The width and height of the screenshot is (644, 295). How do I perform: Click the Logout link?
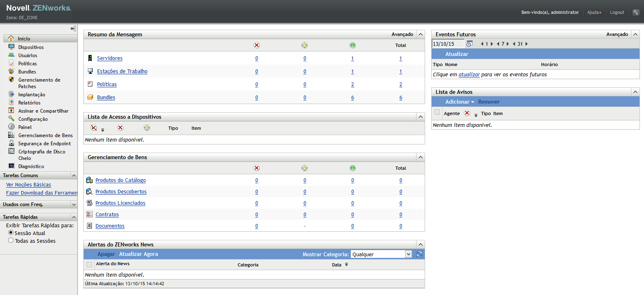coord(617,12)
